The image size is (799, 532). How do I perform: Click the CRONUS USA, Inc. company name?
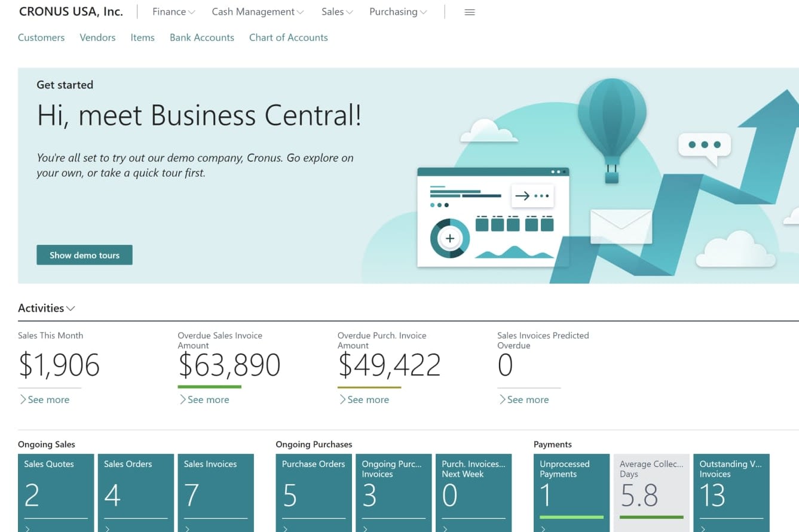(x=71, y=12)
